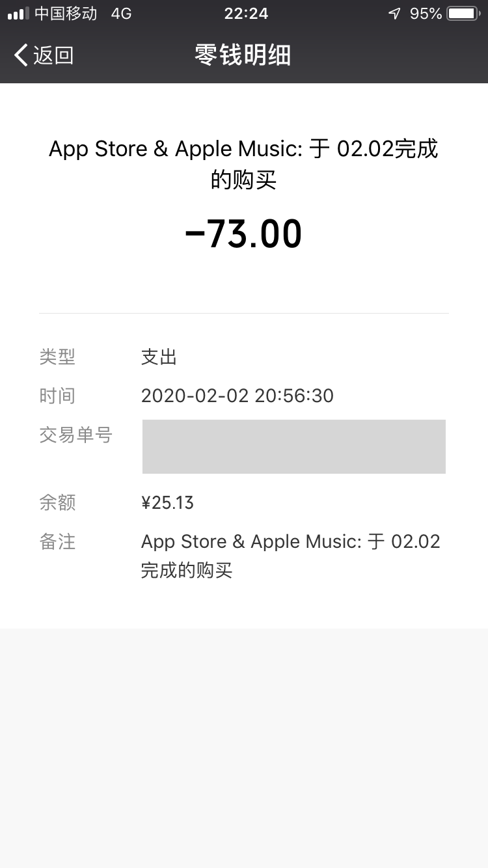Tap the -73.00 transaction amount
488x868 pixels.
[x=243, y=234]
